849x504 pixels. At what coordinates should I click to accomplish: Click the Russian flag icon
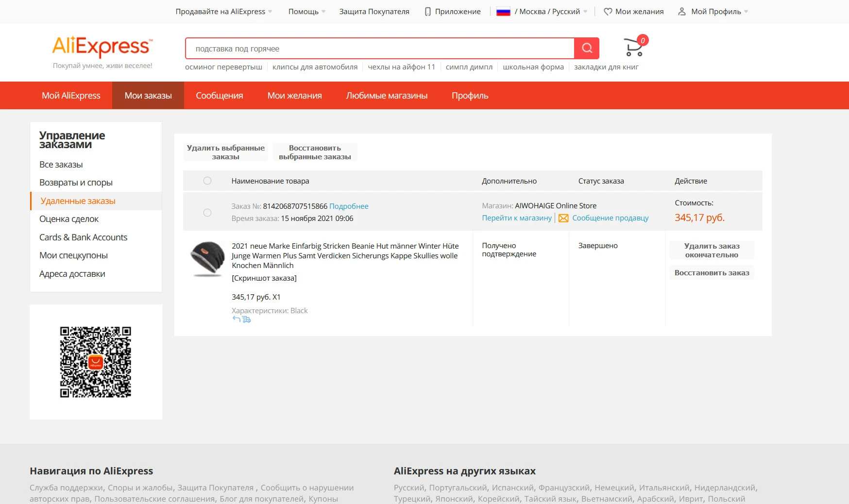point(503,12)
